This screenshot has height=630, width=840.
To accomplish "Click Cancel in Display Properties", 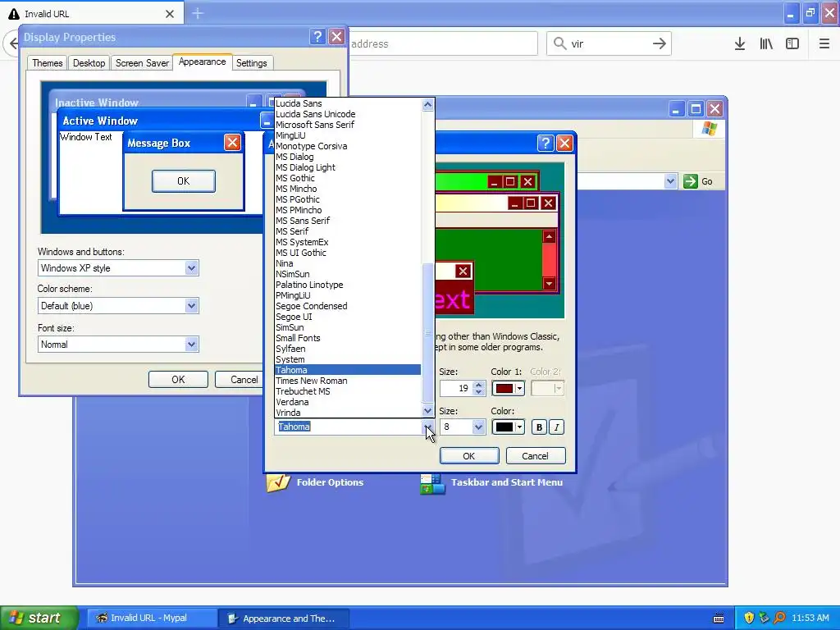I will (x=240, y=380).
